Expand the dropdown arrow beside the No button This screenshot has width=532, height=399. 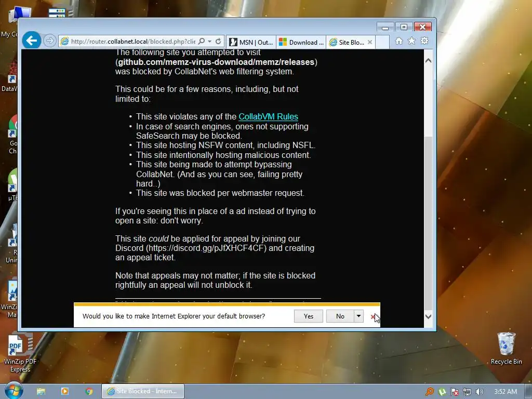pyautogui.click(x=358, y=316)
